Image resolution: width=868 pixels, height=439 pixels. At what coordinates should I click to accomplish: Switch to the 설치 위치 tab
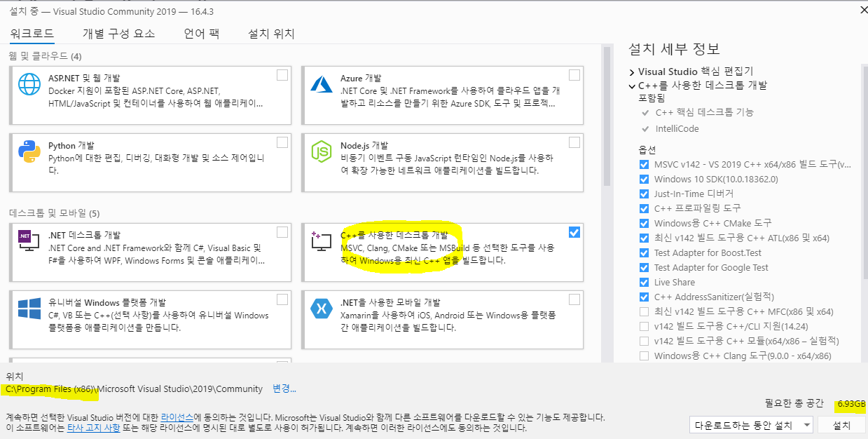(271, 34)
